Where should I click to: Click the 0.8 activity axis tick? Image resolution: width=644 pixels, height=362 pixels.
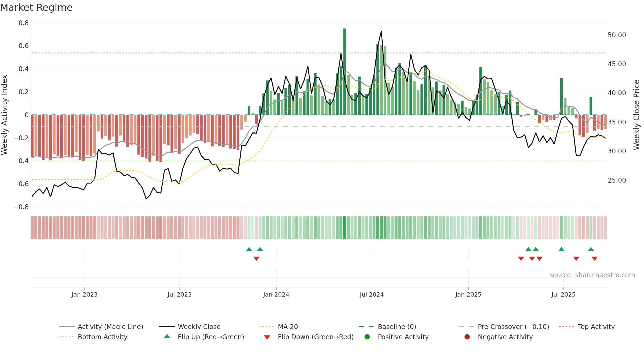tap(24, 23)
